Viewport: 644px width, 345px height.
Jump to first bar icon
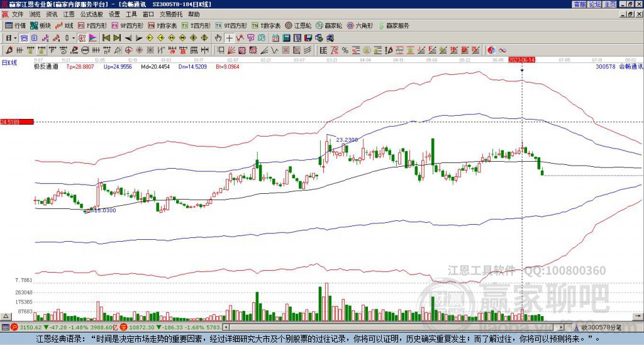coord(106,38)
